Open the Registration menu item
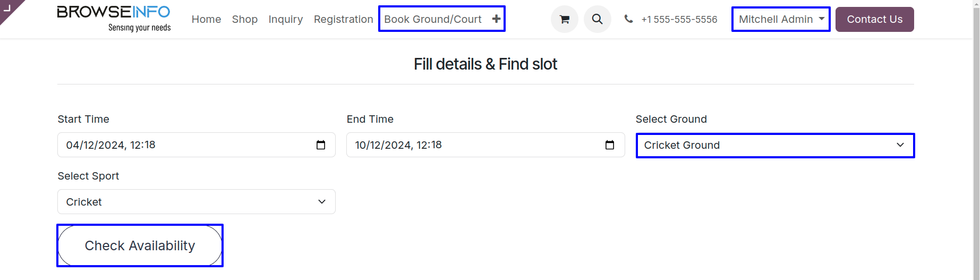Image resolution: width=980 pixels, height=280 pixels. point(344,19)
